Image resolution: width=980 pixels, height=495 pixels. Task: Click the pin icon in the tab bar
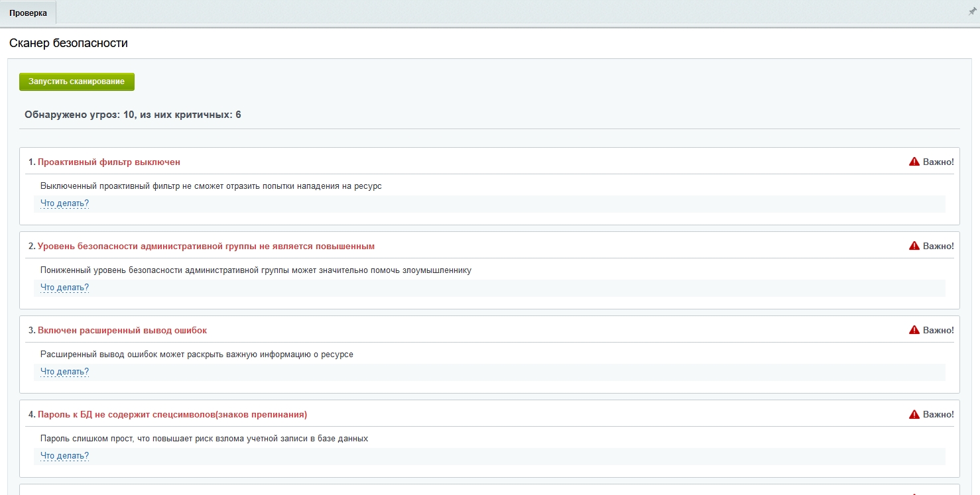point(972,12)
